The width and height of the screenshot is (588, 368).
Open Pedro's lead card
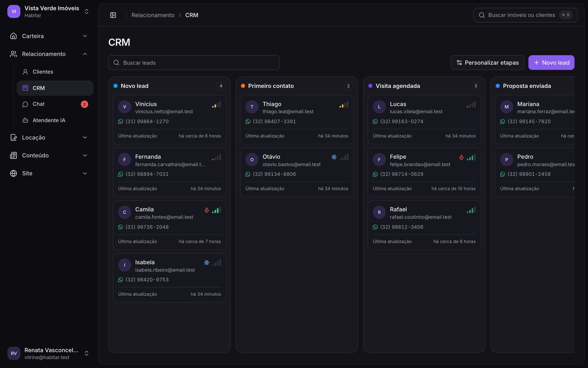pos(535,172)
